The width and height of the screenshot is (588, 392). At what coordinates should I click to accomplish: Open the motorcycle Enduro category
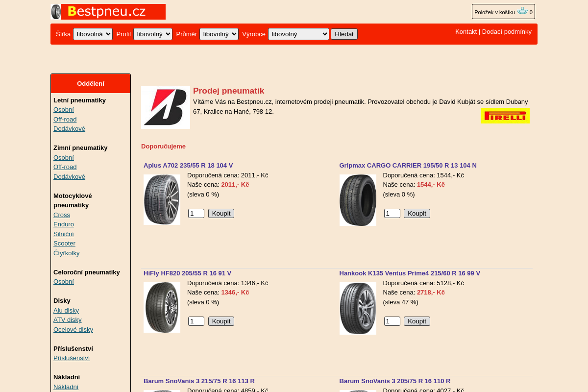(64, 224)
